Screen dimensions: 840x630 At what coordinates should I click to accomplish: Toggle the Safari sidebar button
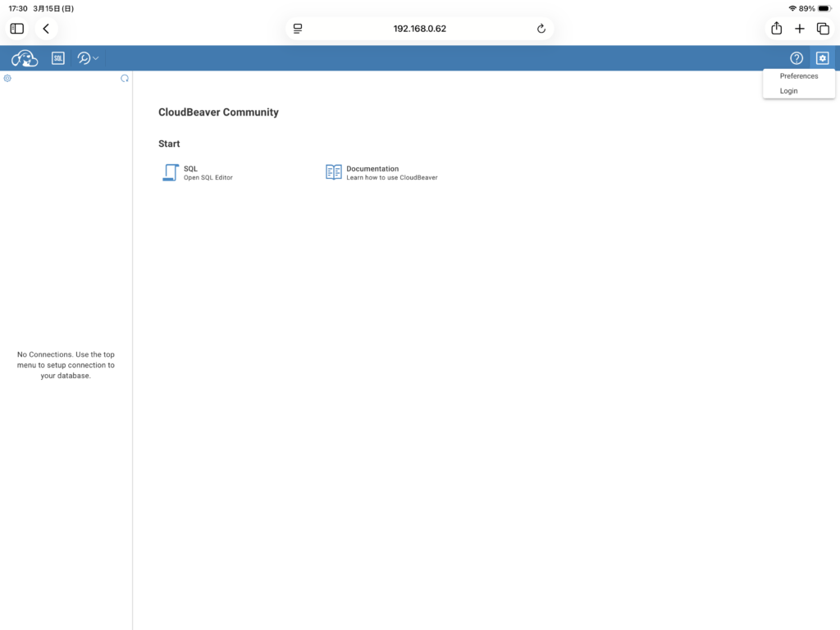tap(17, 29)
